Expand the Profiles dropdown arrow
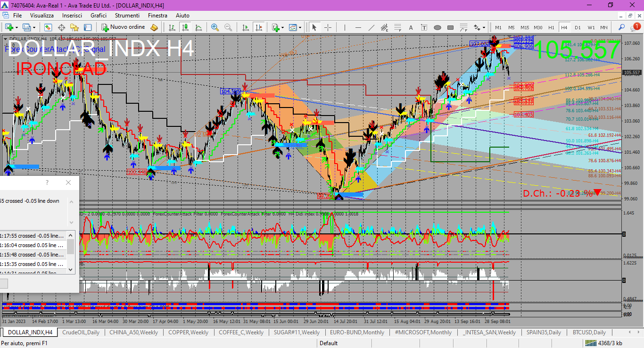The width and height of the screenshot is (644, 348). click(x=34, y=27)
